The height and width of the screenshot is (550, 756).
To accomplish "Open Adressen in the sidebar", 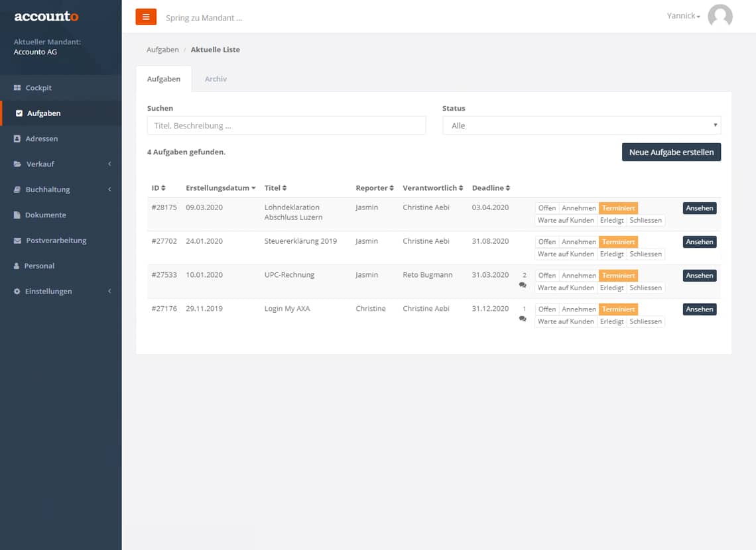I will coord(61,138).
